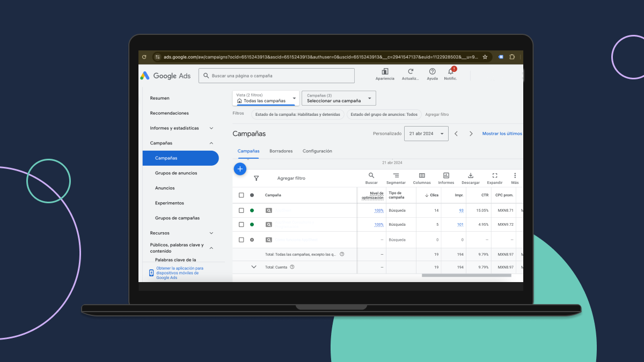Expand the Informes y estadísticas section
644x362 pixels.
(x=211, y=128)
